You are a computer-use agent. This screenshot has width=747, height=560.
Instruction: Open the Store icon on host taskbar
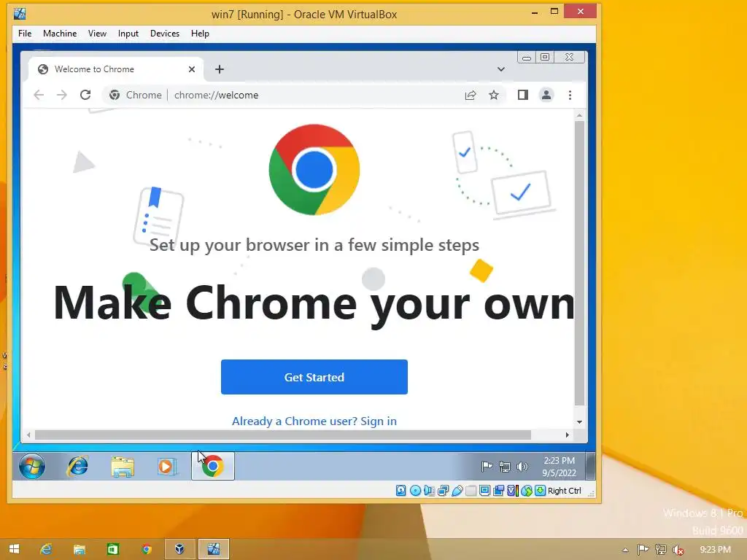pos(113,550)
